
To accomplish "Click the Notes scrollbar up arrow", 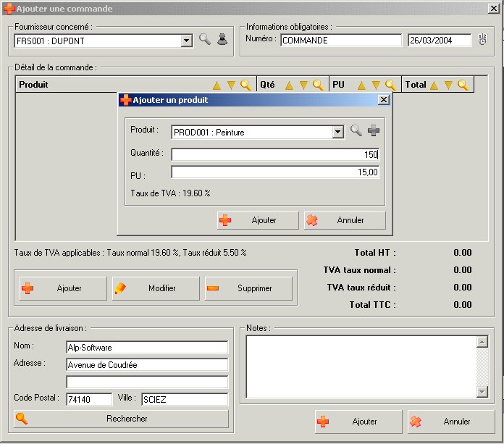I will 482,342.
